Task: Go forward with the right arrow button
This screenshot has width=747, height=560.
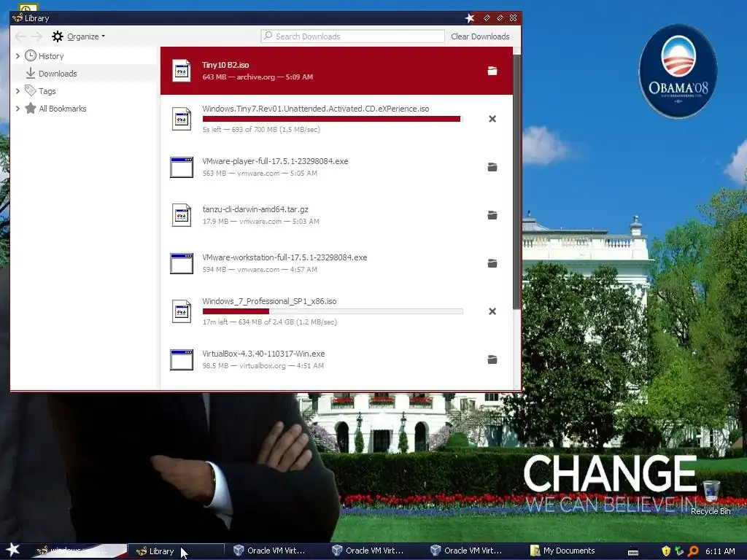Action: [36, 36]
